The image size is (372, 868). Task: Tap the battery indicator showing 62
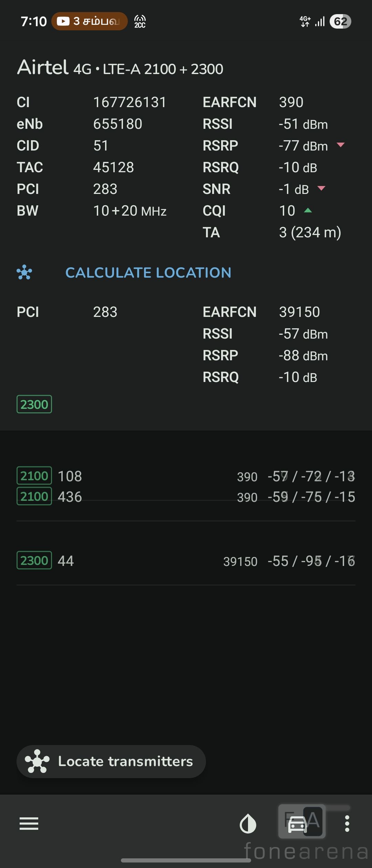point(340,21)
